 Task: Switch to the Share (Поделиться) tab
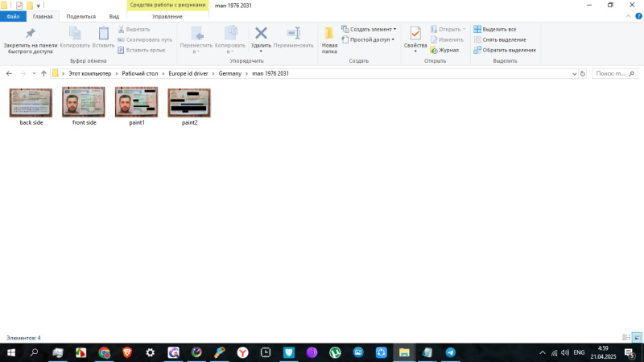click(81, 16)
